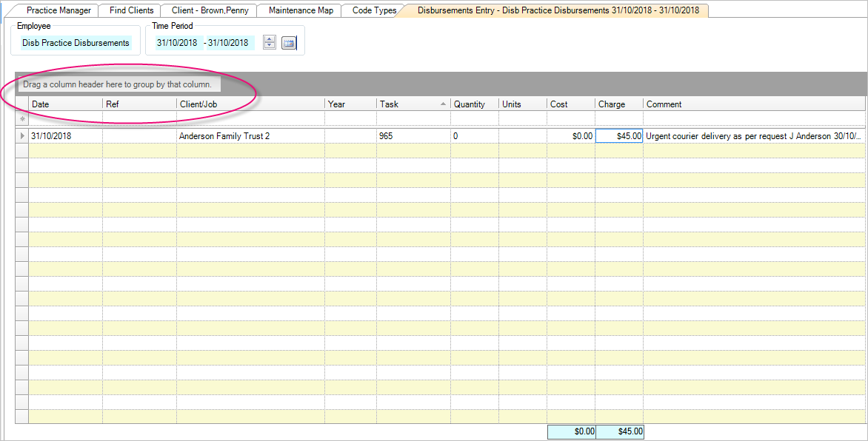Click the Time Period start date field
This screenshot has height=441, width=868.
tap(177, 43)
